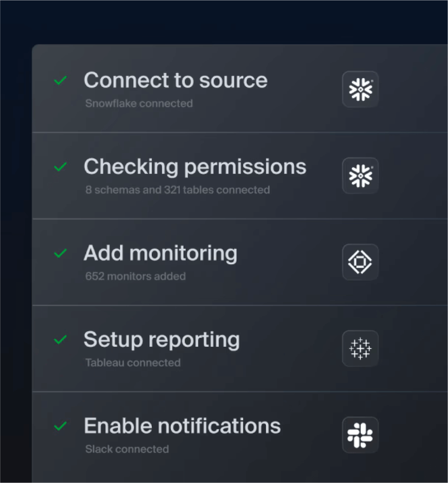Click the diamond monitoring icon
Image resolution: width=448 pixels, height=483 pixels.
click(360, 262)
